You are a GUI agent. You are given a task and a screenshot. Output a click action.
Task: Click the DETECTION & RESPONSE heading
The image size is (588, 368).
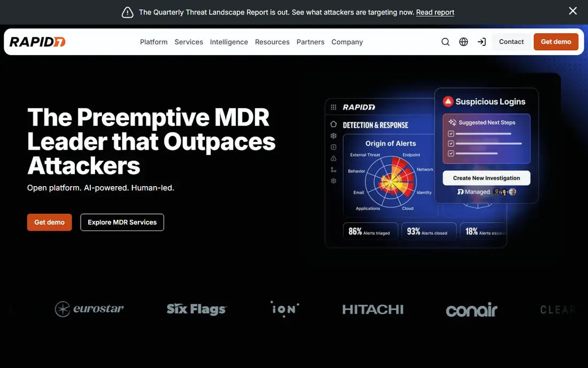(x=375, y=125)
